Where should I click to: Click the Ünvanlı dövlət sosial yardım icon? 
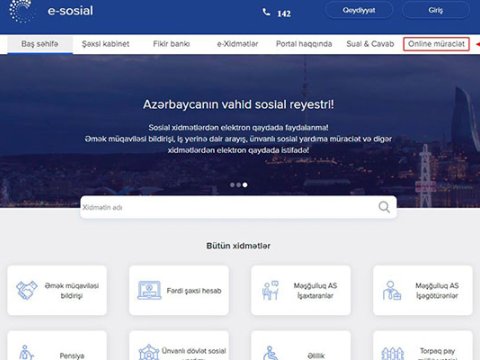click(149, 352)
